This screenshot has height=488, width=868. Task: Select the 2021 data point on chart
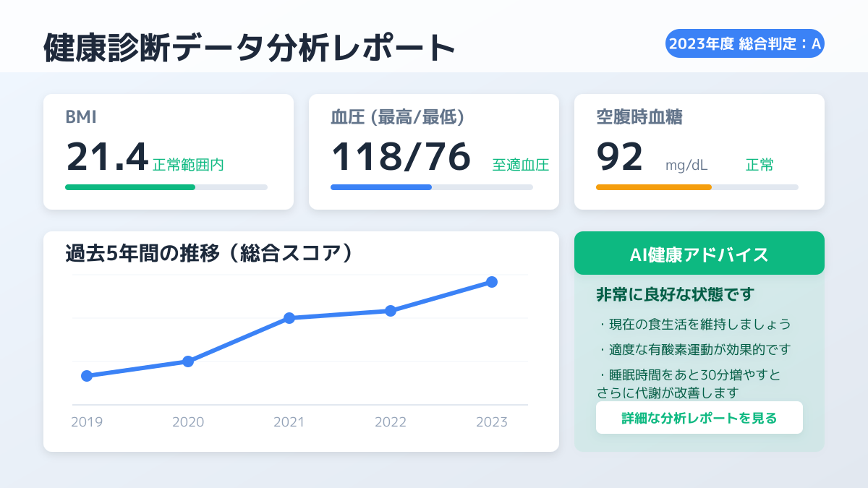tap(289, 318)
